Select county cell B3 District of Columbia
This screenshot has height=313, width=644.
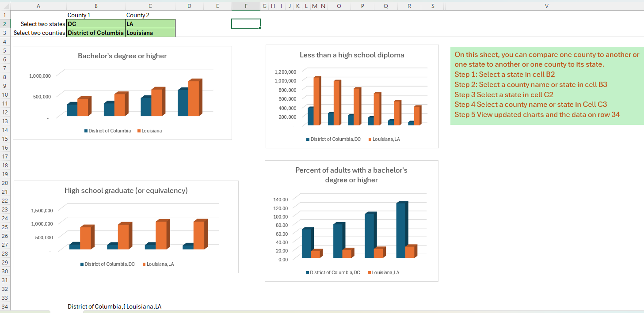(95, 33)
